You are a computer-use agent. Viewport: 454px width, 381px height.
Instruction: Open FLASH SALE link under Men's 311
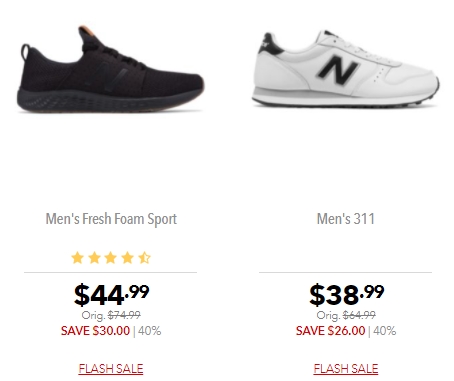346,369
